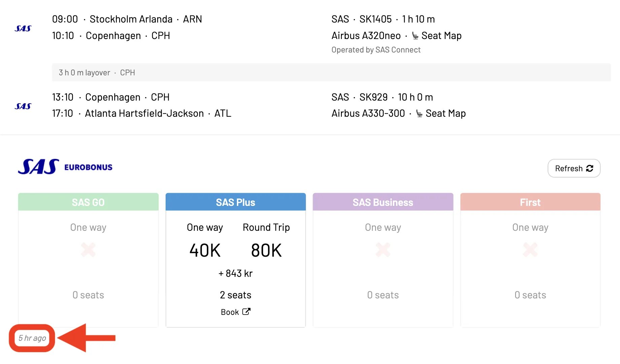Click SAS logo beside Copenhagen to Atlanta flight
The width and height of the screenshot is (620, 364).
pos(23,106)
